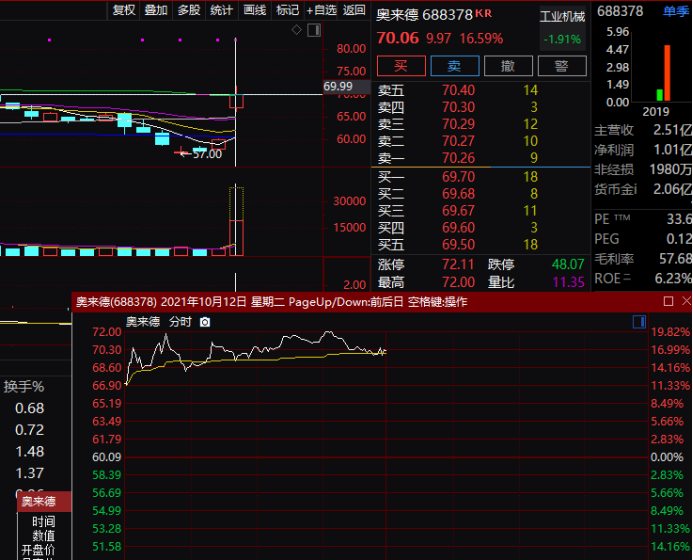Screen dimensions: 693x560
Task: Click the 返回 back button
Action: [x=354, y=10]
